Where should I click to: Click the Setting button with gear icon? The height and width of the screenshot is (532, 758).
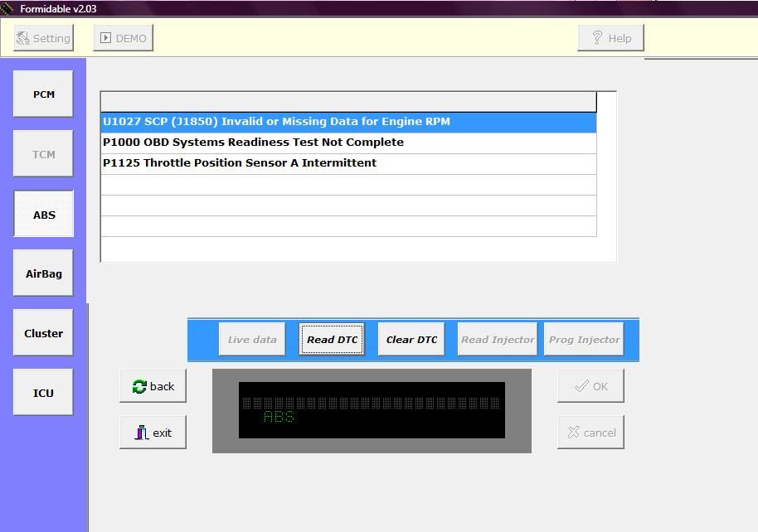pyautogui.click(x=44, y=38)
